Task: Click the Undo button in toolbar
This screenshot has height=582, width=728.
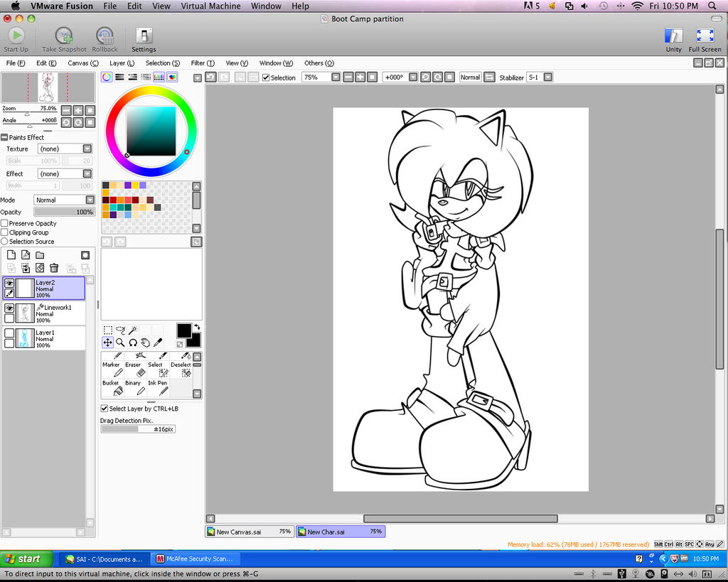Action: [x=210, y=77]
